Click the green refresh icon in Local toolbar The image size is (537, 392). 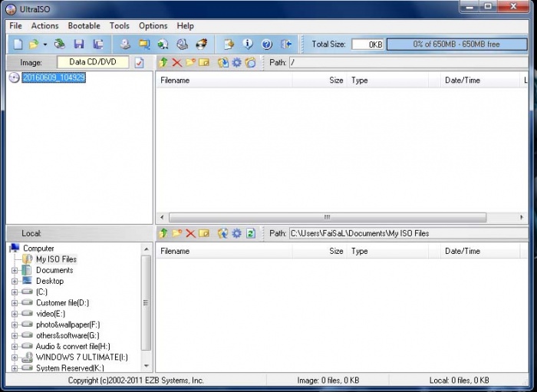(x=251, y=233)
